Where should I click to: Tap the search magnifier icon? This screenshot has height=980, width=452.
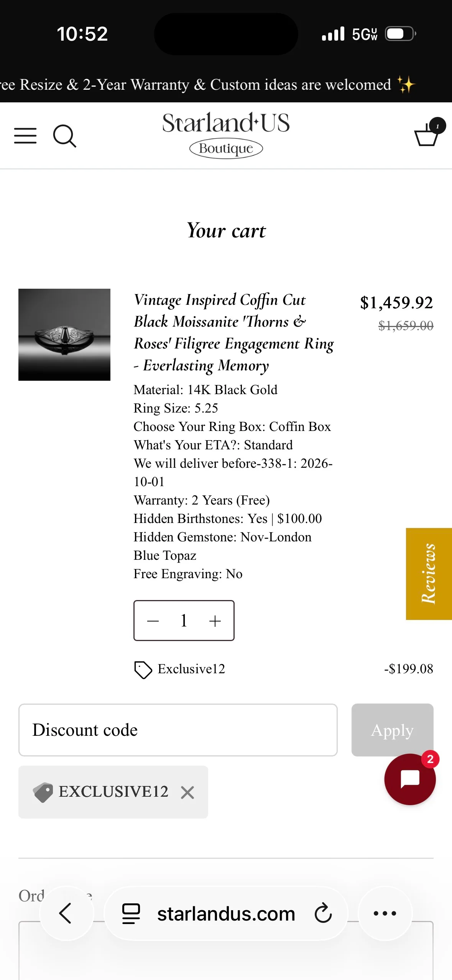point(64,136)
